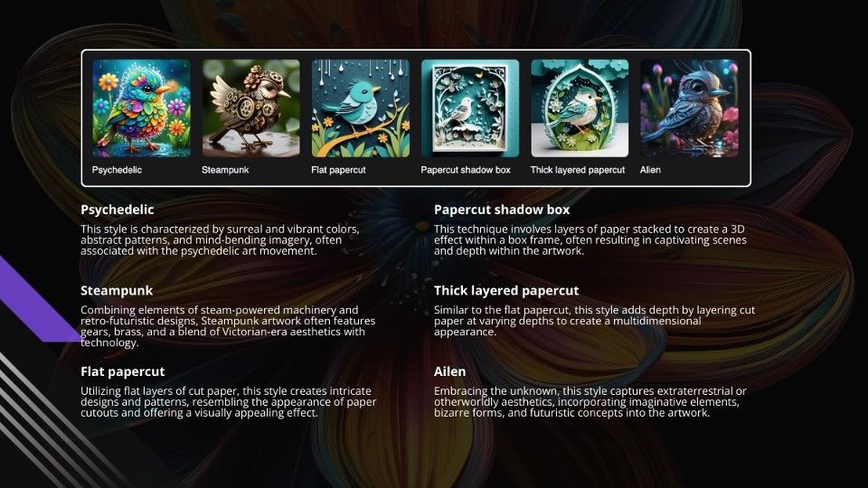Click the Psychedelic label under thumbnail
Screen dimensions: 868x488
pos(117,170)
